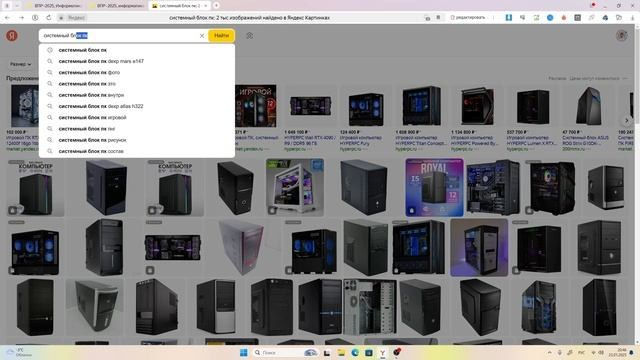The height and width of the screenshot is (360, 640).
Task: Open the ROYAL promo computer image
Action: (x=435, y=187)
